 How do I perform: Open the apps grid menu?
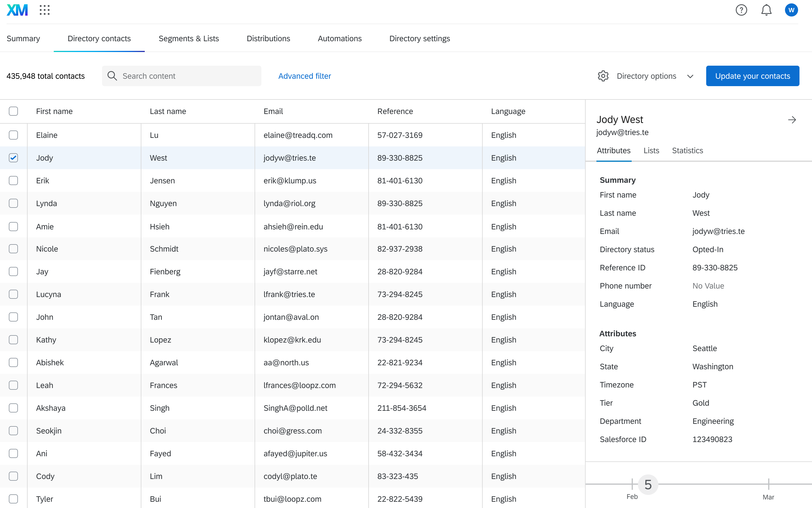tap(44, 10)
